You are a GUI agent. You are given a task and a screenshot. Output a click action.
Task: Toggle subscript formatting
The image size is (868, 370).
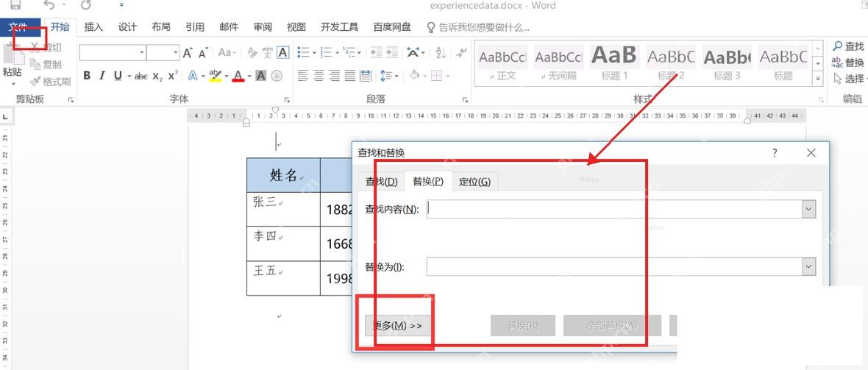(x=157, y=76)
